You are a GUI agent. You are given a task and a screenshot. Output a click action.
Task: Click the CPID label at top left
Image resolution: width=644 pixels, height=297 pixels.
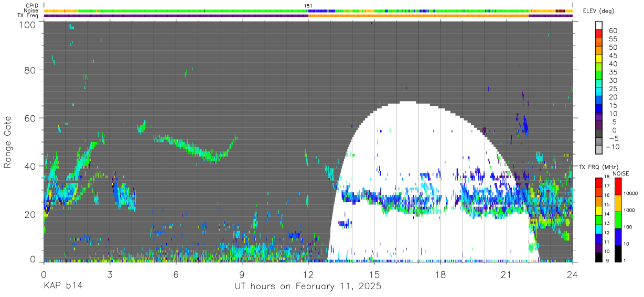pyautogui.click(x=31, y=6)
